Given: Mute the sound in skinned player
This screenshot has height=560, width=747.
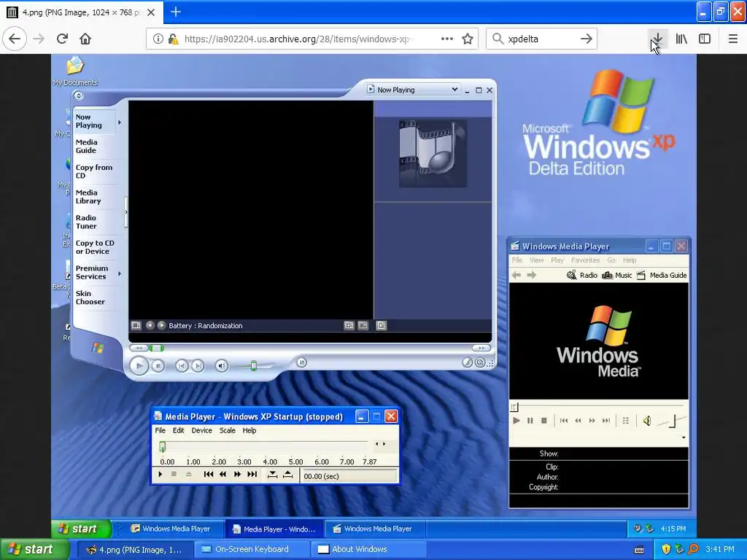Looking at the screenshot, I should (222, 366).
